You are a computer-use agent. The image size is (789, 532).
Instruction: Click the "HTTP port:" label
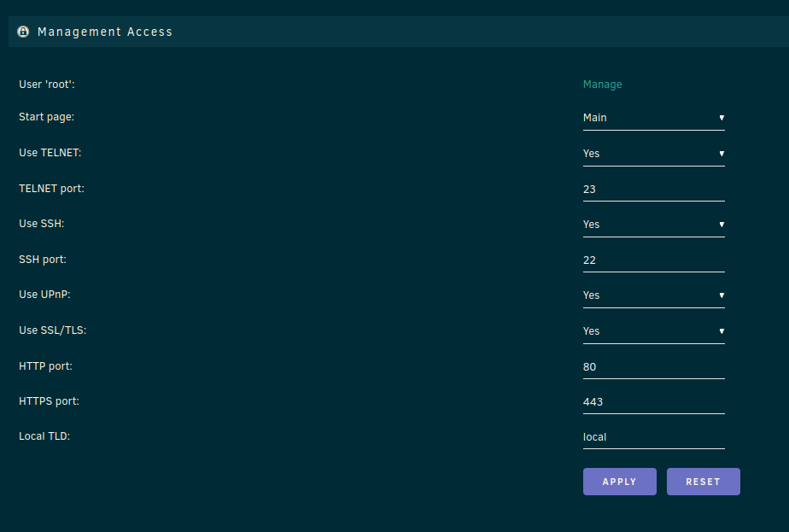pyautogui.click(x=45, y=366)
